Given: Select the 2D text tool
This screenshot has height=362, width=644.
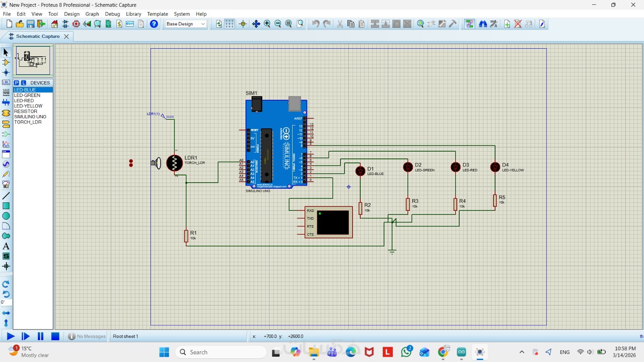Looking at the screenshot, I should click(6, 246).
